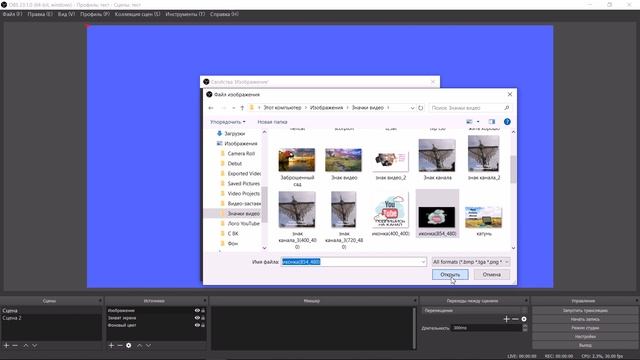640x360 pixels.
Task: Open the Инструменты menu in OBS
Action: click(x=185, y=14)
